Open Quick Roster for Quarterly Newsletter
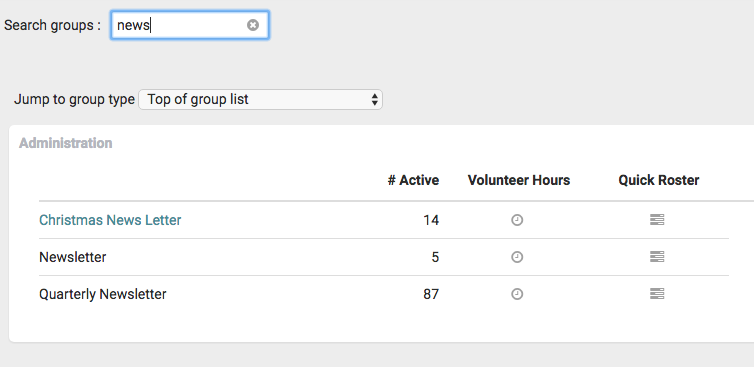 click(657, 293)
